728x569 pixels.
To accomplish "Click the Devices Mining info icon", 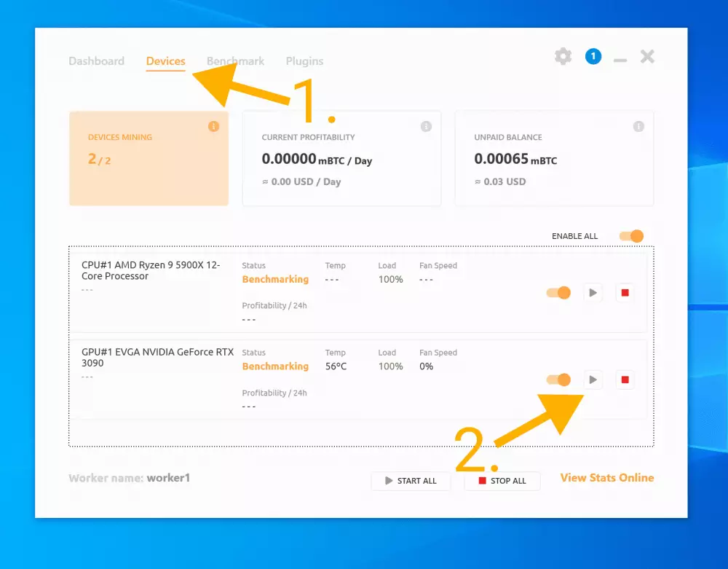I will pyautogui.click(x=213, y=127).
